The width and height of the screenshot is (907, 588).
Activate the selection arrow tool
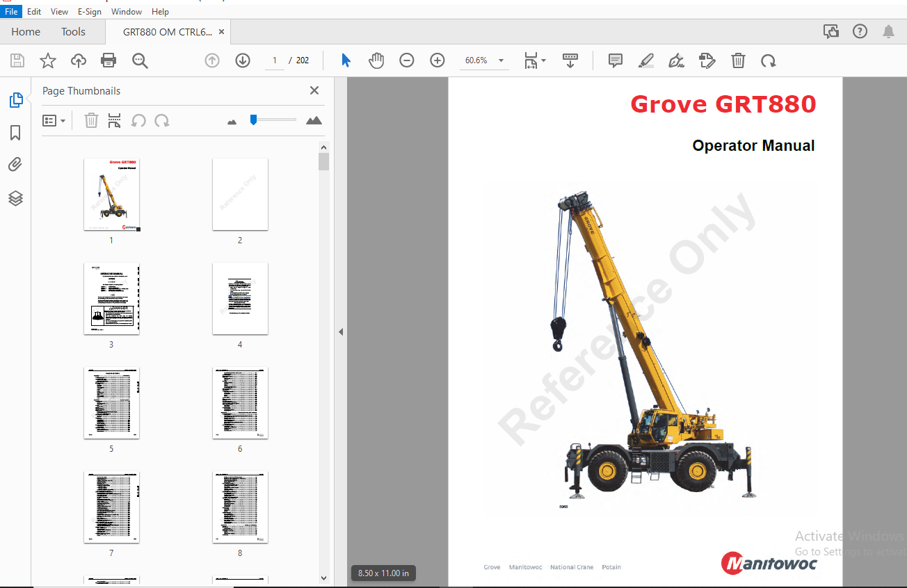click(x=346, y=60)
